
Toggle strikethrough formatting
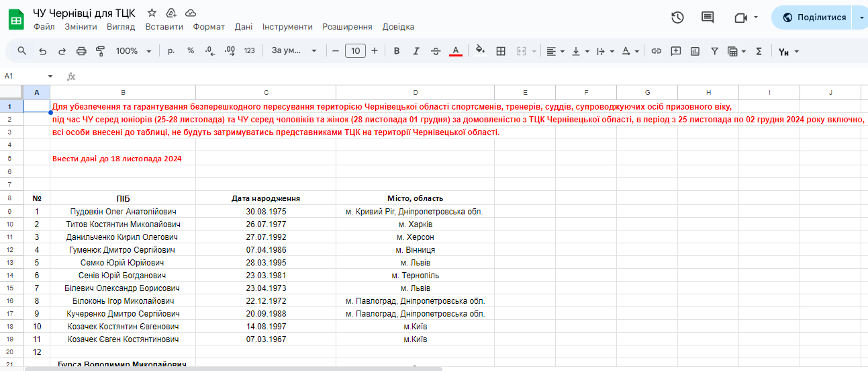pos(436,51)
